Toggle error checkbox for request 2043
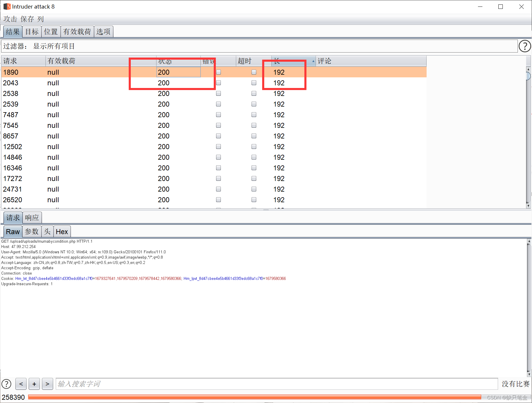 218,83
